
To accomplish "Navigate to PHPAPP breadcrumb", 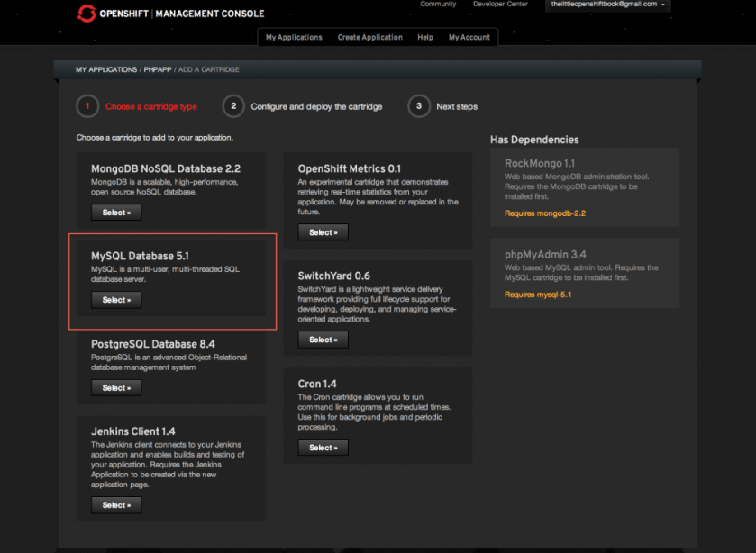I will point(157,69).
